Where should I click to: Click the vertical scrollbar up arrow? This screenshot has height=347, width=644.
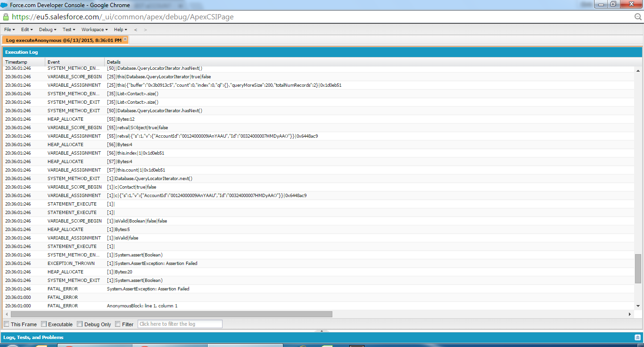tap(638, 71)
